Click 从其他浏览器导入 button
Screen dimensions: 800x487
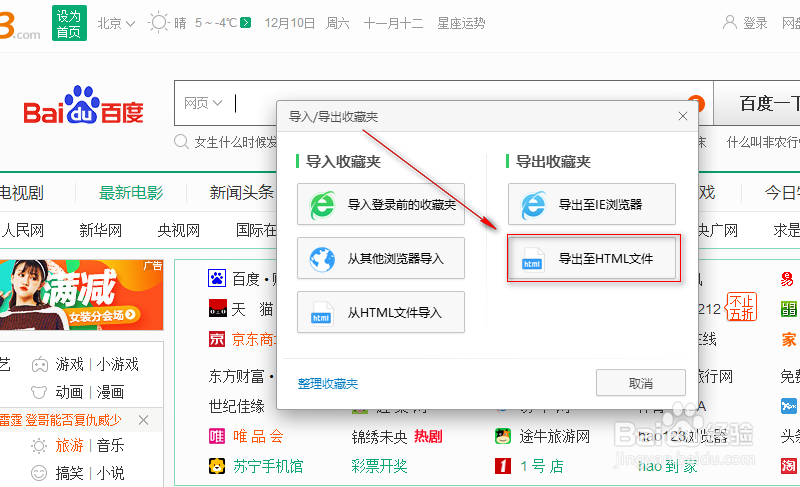point(381,259)
